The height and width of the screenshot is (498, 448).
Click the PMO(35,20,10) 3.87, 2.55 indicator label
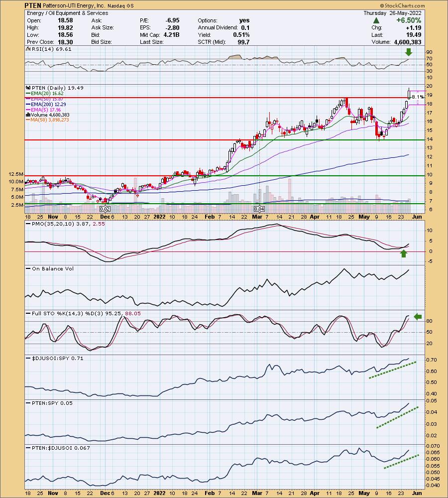(x=68, y=224)
